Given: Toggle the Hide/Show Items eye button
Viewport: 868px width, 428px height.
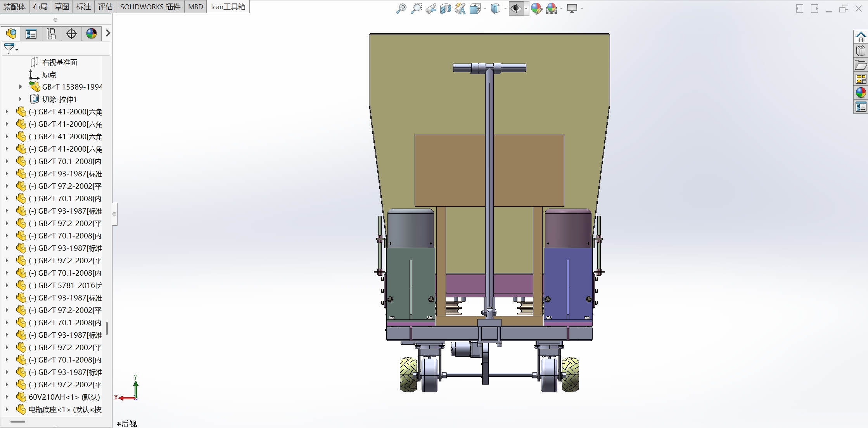Looking at the screenshot, I should 516,9.
